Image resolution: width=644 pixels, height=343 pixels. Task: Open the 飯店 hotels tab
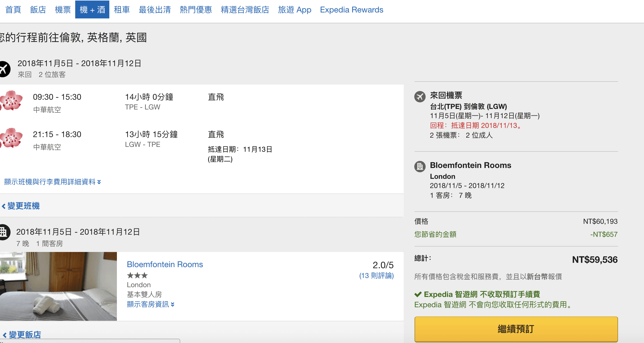(x=38, y=10)
